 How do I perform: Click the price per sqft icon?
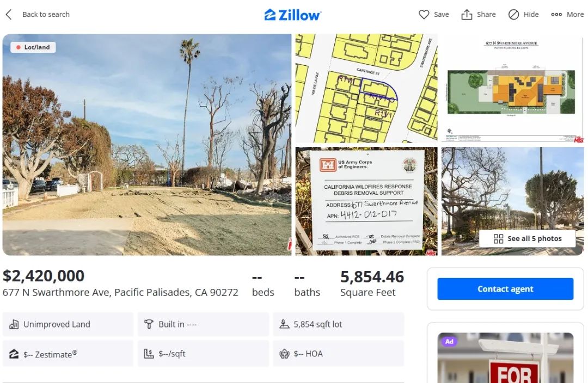click(x=149, y=354)
